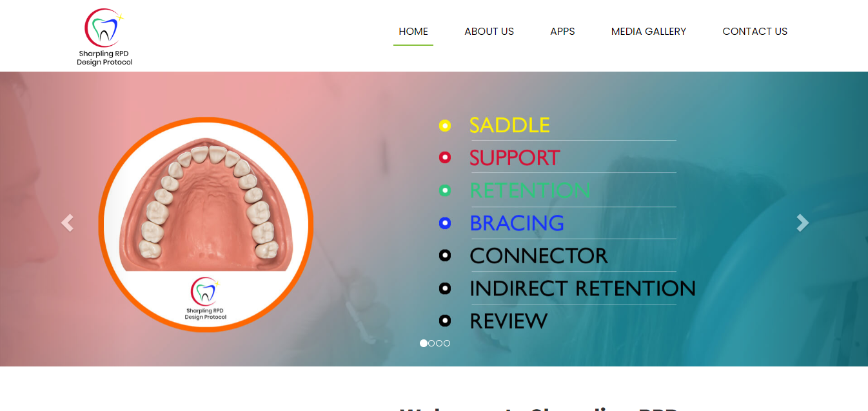
Task: Select the second carousel indicator dot
Action: 431,343
